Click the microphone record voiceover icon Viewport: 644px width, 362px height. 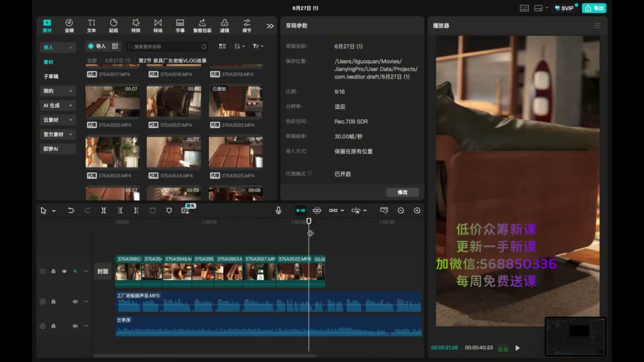(278, 210)
